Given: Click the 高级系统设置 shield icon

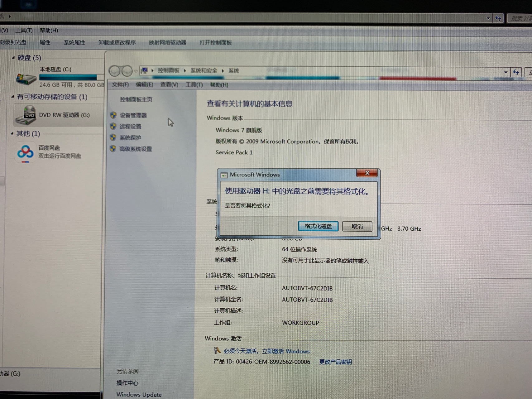Looking at the screenshot, I should point(113,149).
